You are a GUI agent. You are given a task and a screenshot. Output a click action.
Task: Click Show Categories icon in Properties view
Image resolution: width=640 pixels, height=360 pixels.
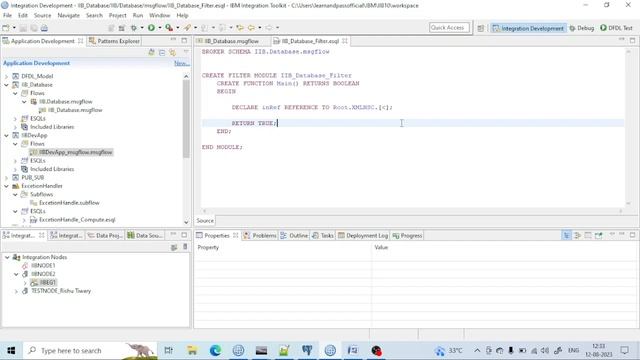pos(567,236)
